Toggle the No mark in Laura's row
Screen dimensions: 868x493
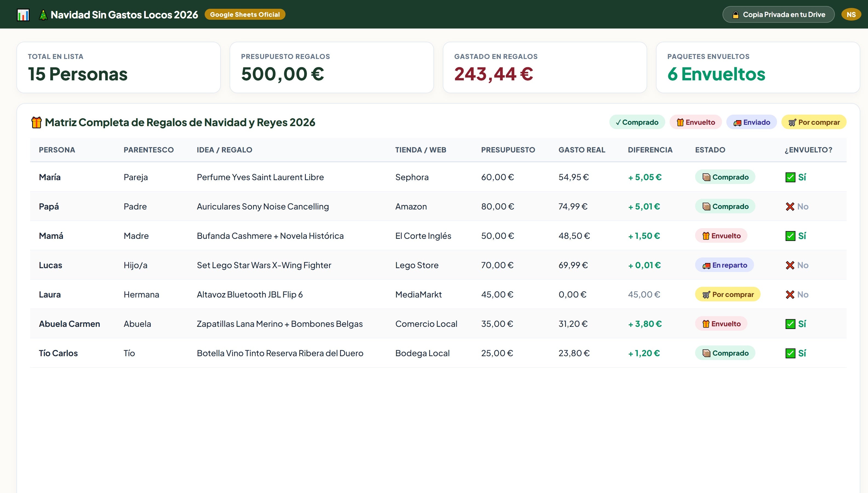click(790, 294)
